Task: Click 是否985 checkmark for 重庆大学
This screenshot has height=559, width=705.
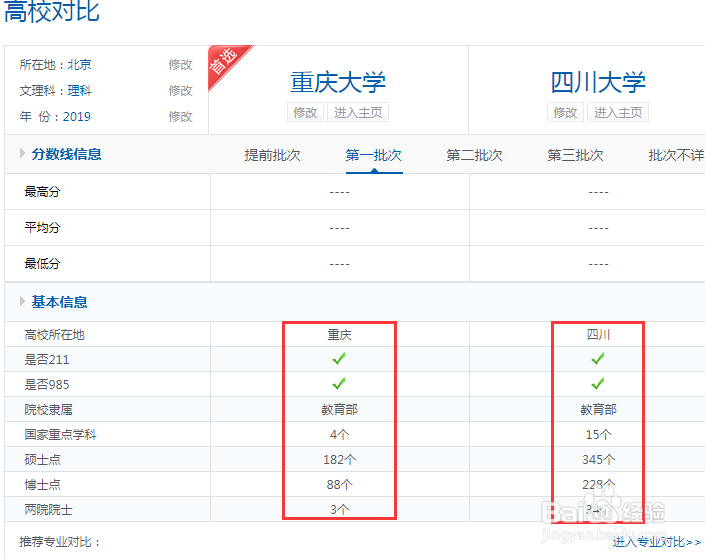Action: point(339,384)
